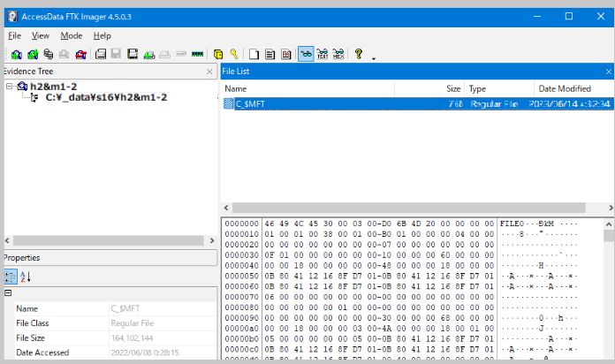615x364 pixels.
Task: Click the Detect EFS Encryption key icon
Action: click(x=234, y=54)
